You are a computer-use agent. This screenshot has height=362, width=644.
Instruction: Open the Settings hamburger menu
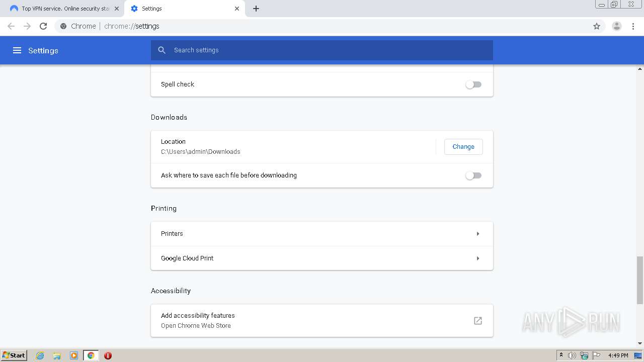17,50
